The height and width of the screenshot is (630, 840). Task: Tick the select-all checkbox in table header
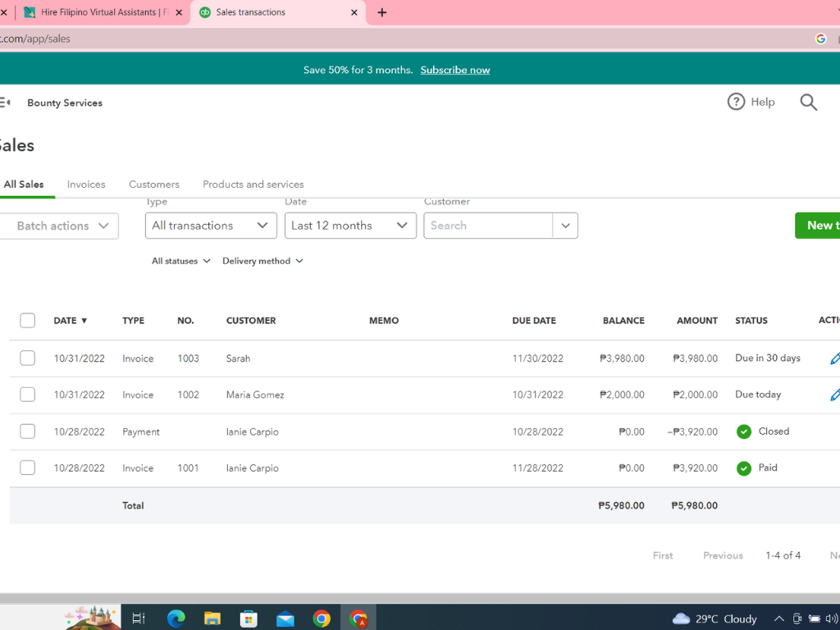click(27, 321)
